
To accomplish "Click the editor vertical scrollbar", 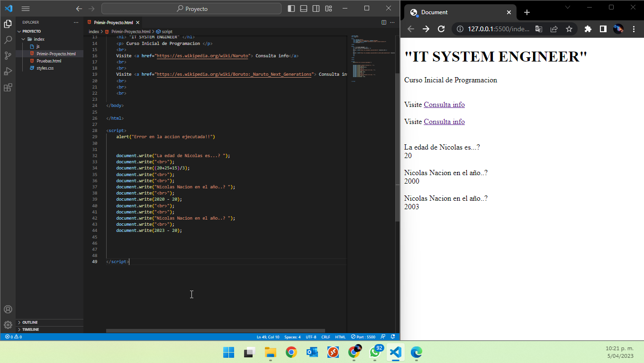I will click(398, 147).
